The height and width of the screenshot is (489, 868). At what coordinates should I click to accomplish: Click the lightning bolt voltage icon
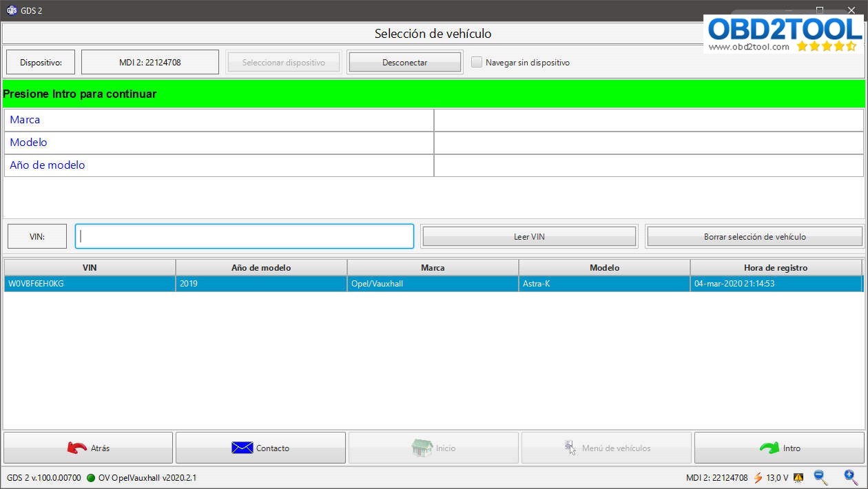(x=758, y=477)
